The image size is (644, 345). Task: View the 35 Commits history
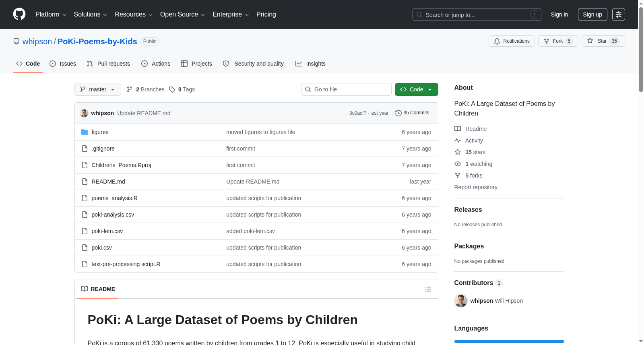coord(412,113)
